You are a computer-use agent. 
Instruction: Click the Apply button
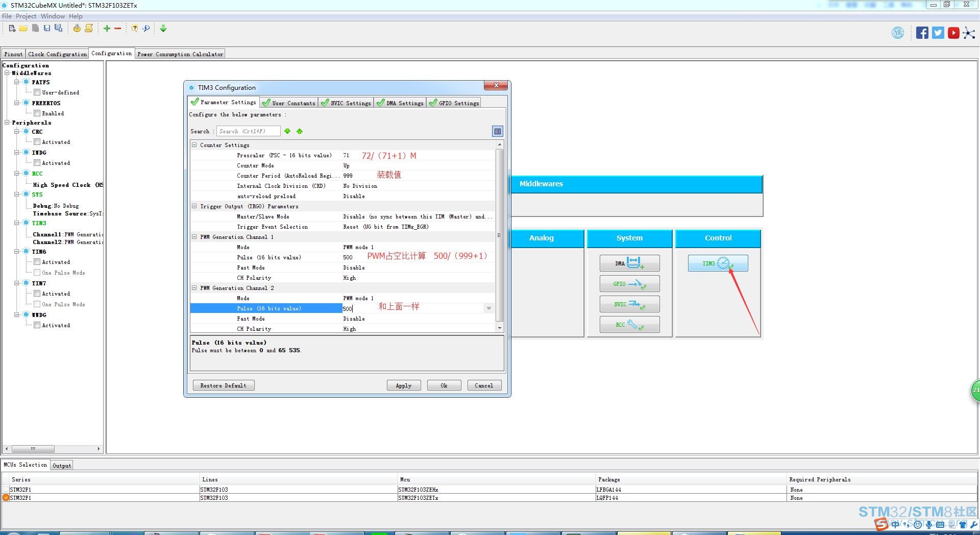click(x=404, y=385)
